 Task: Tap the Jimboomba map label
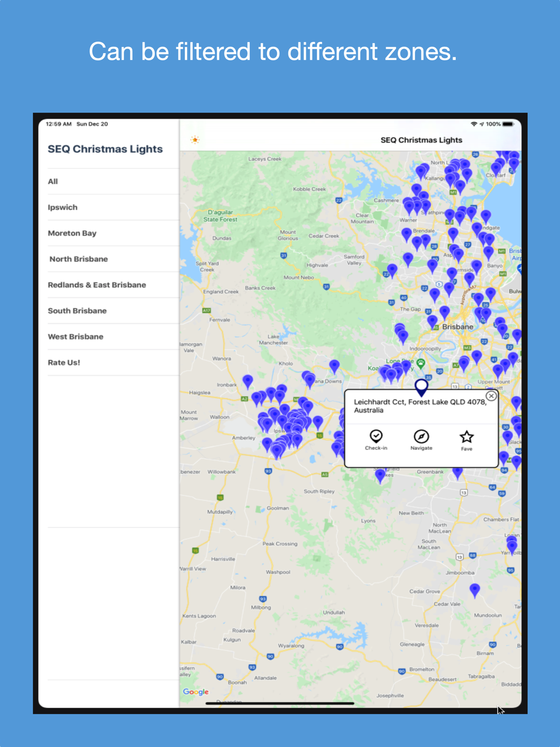(460, 573)
